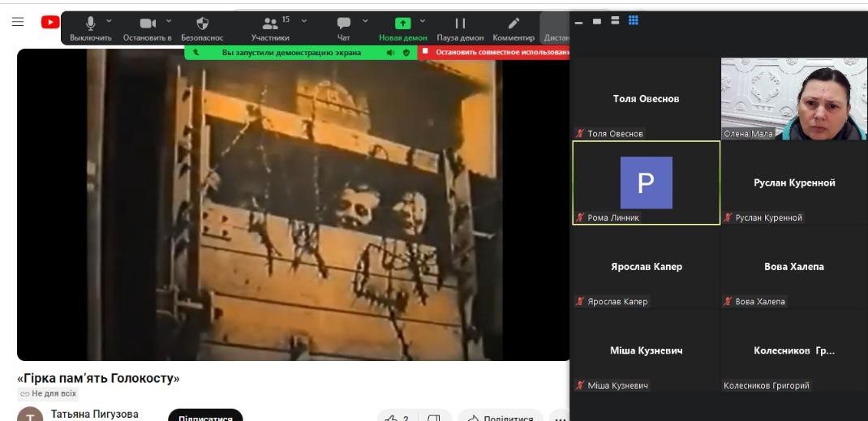Click video title «Гірка пам'ять Голокосту»

tap(98, 378)
